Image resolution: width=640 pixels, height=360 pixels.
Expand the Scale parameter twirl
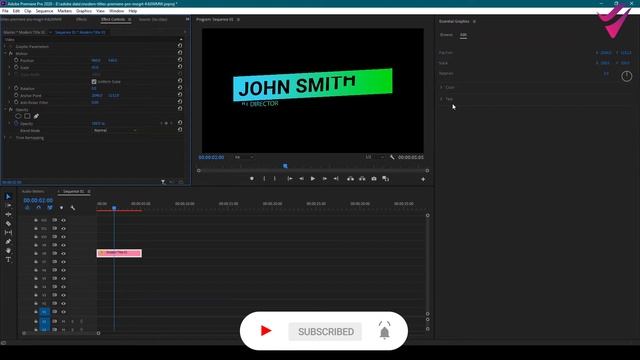tap(10, 67)
